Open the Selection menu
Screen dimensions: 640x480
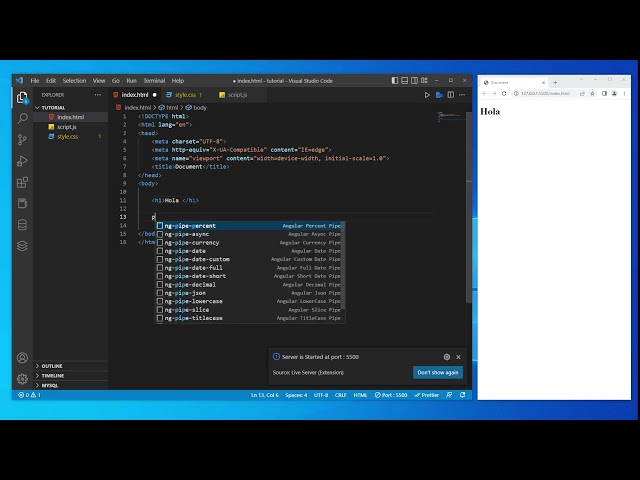[74, 80]
